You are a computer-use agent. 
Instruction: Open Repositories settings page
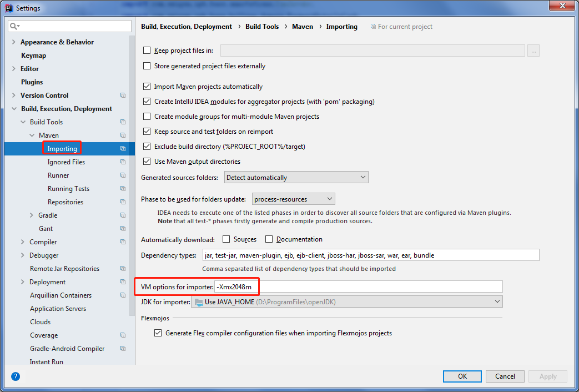66,202
